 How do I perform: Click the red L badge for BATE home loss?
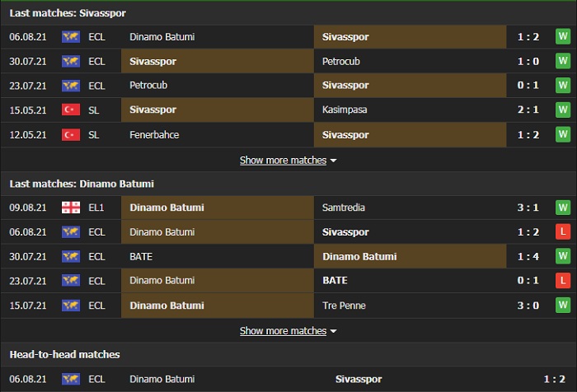[562, 281]
